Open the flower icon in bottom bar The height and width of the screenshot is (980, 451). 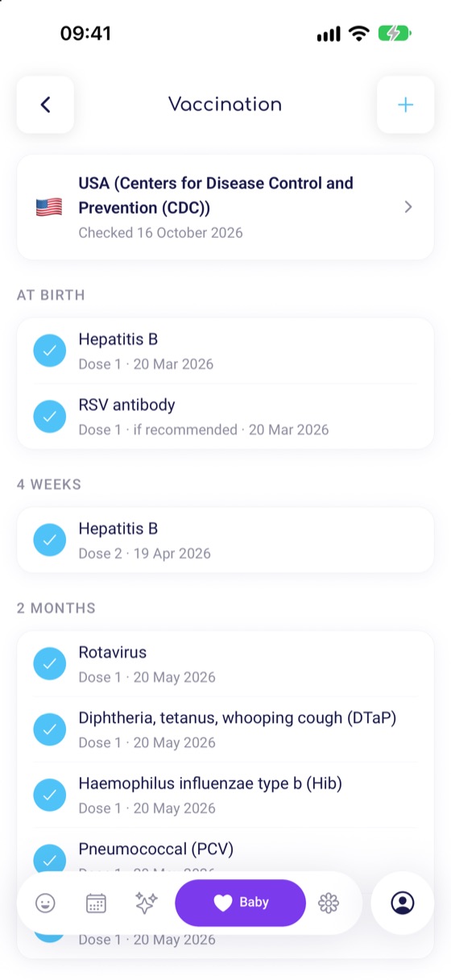click(x=329, y=903)
